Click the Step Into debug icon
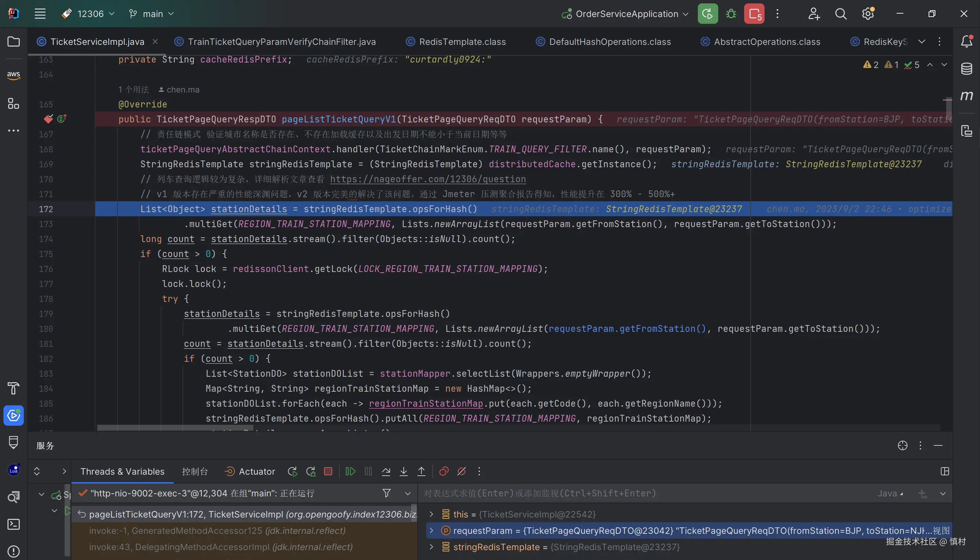This screenshot has width=980, height=560. coord(403,471)
